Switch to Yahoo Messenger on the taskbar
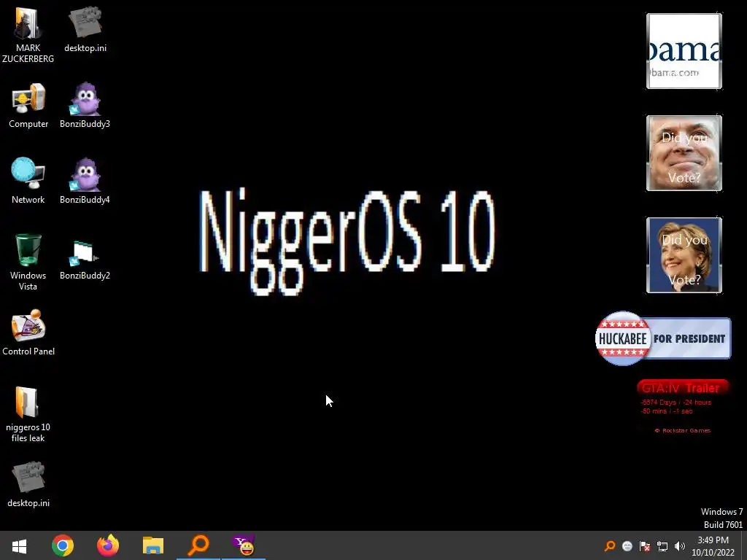Image resolution: width=747 pixels, height=560 pixels. (244, 545)
